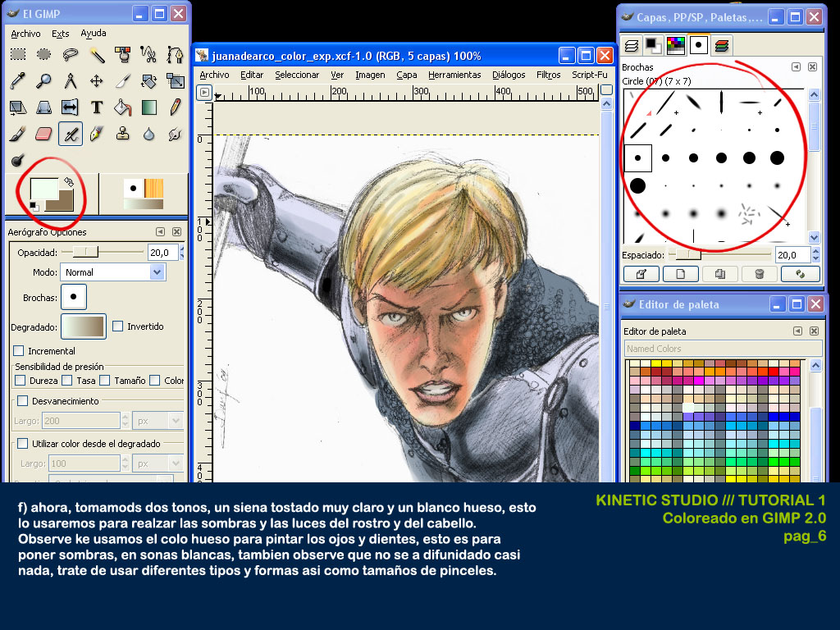The height and width of the screenshot is (630, 840).
Task: Open the Exts menu in El GIMP toolbox
Action: tap(61, 33)
